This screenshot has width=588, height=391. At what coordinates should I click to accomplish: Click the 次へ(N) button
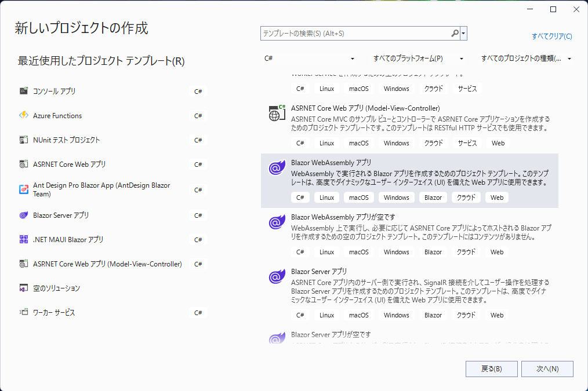click(x=547, y=369)
